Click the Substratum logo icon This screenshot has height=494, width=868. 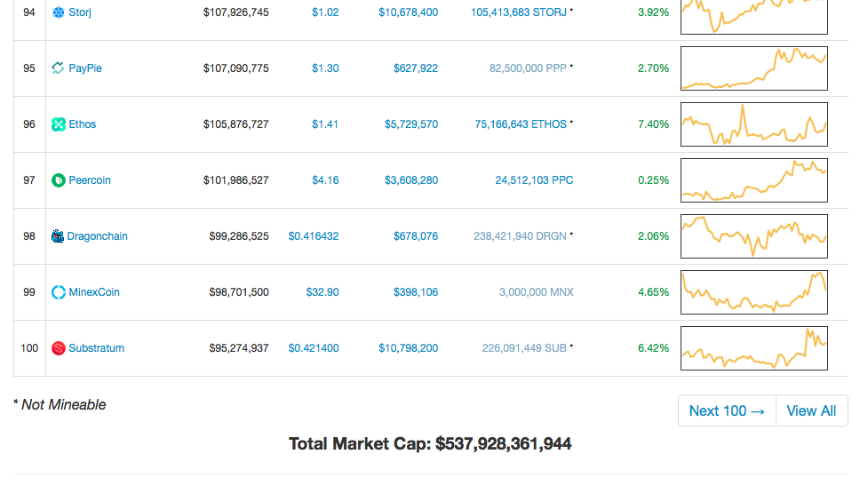[58, 347]
